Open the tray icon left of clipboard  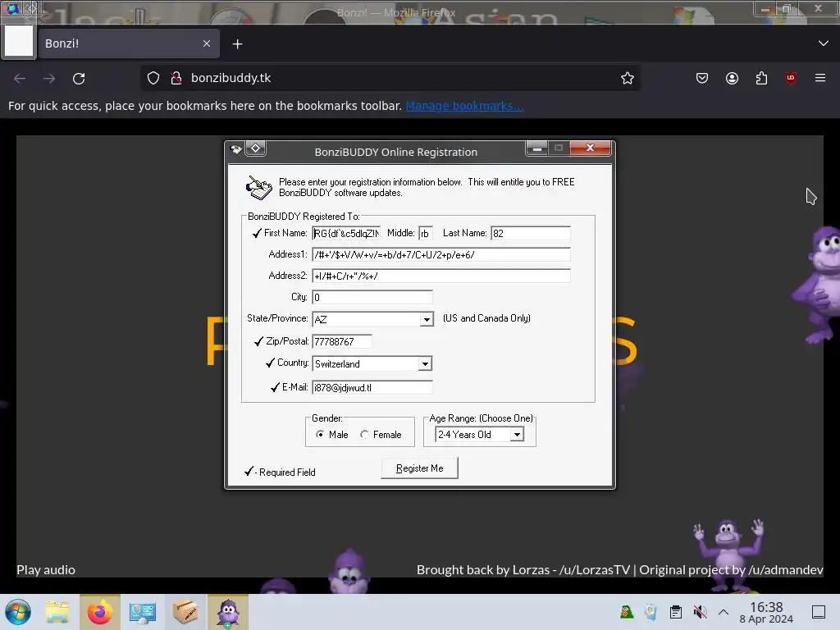click(x=651, y=612)
